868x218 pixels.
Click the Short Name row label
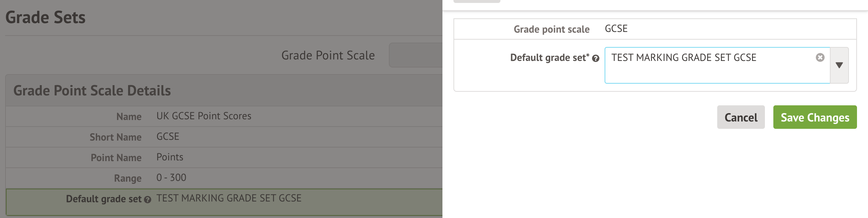click(116, 137)
